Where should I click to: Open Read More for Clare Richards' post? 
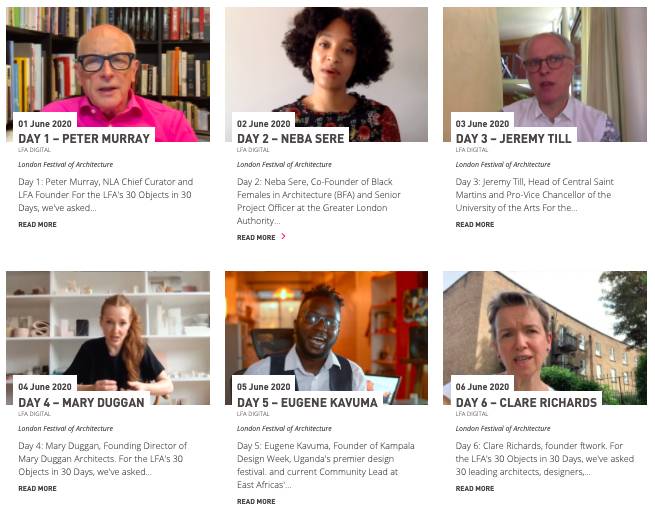(474, 489)
